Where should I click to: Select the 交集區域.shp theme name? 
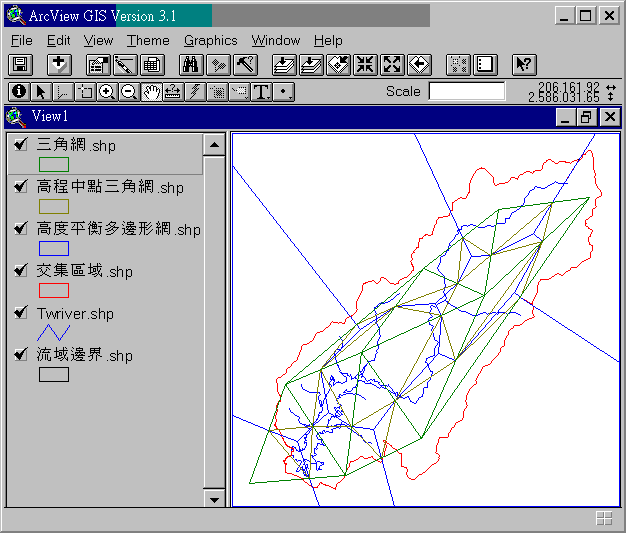[x=84, y=271]
